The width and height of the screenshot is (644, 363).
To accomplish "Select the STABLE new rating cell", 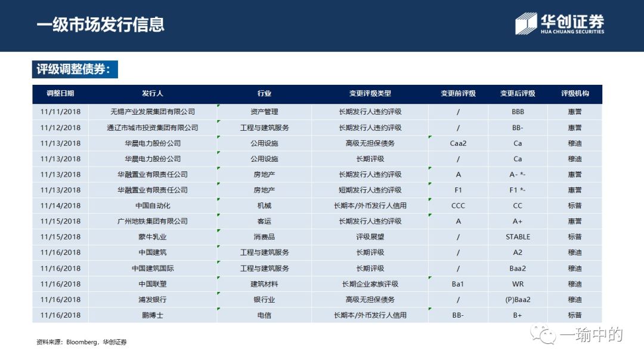I will click(x=518, y=237).
